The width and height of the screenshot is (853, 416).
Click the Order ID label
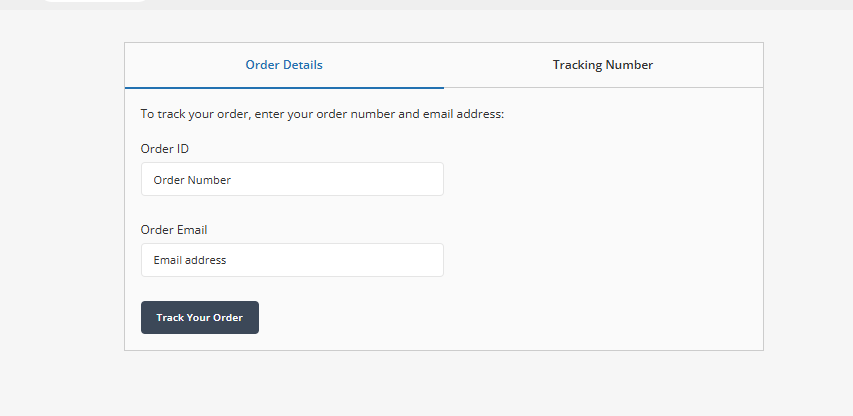pyautogui.click(x=165, y=149)
